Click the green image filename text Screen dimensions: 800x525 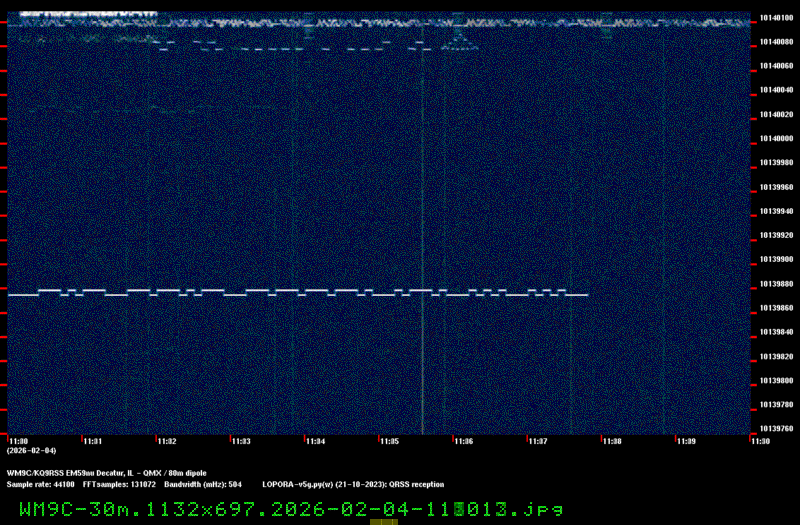[291, 508]
